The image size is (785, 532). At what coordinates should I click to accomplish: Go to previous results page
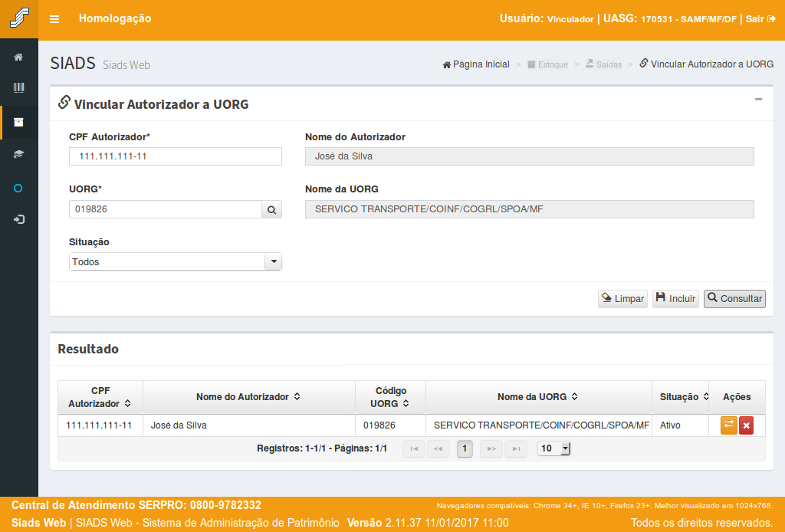coord(438,448)
